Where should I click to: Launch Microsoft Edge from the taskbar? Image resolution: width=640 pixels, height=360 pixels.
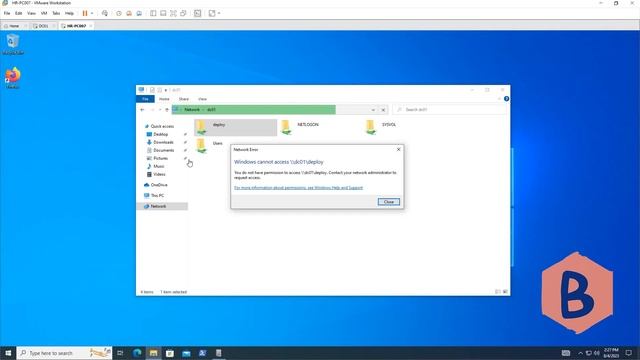[137, 353]
